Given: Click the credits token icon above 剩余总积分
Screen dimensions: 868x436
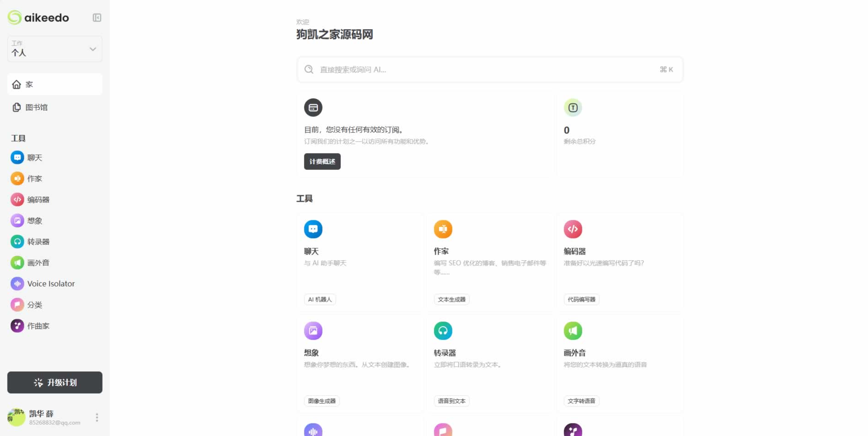Looking at the screenshot, I should [x=573, y=108].
